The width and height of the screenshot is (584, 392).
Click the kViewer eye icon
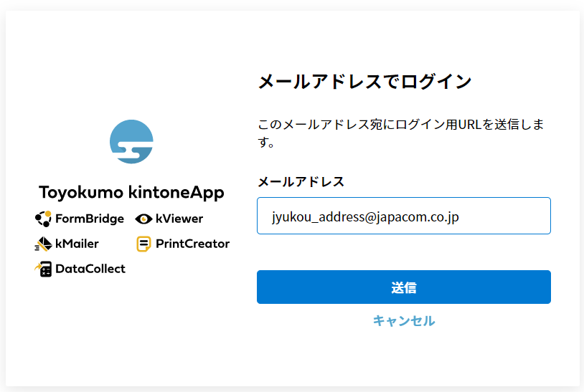143,219
